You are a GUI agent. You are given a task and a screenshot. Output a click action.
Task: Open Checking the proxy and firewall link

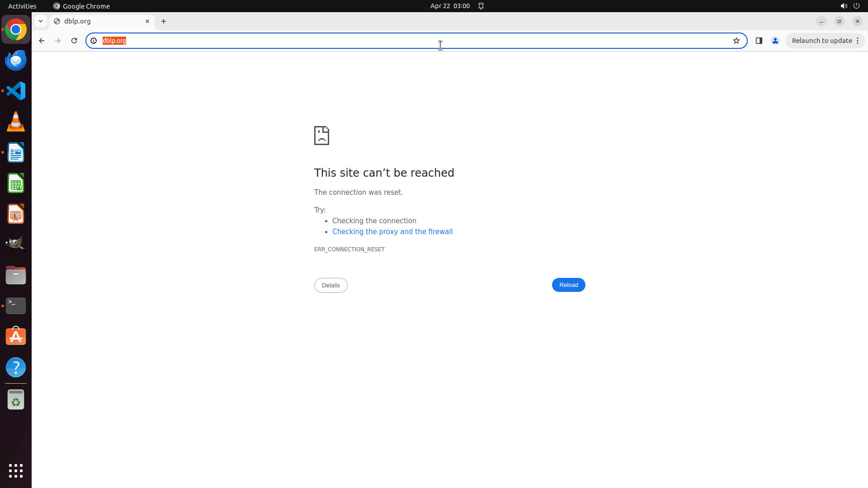392,232
